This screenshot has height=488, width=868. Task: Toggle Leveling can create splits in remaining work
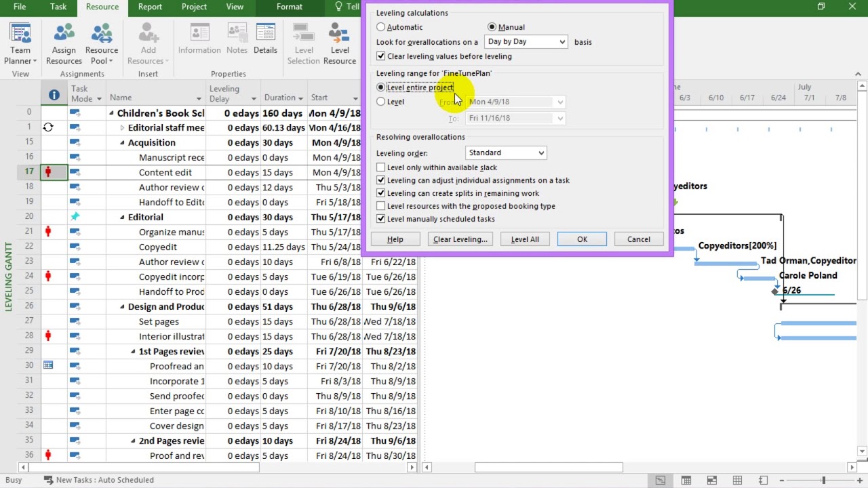(x=381, y=193)
